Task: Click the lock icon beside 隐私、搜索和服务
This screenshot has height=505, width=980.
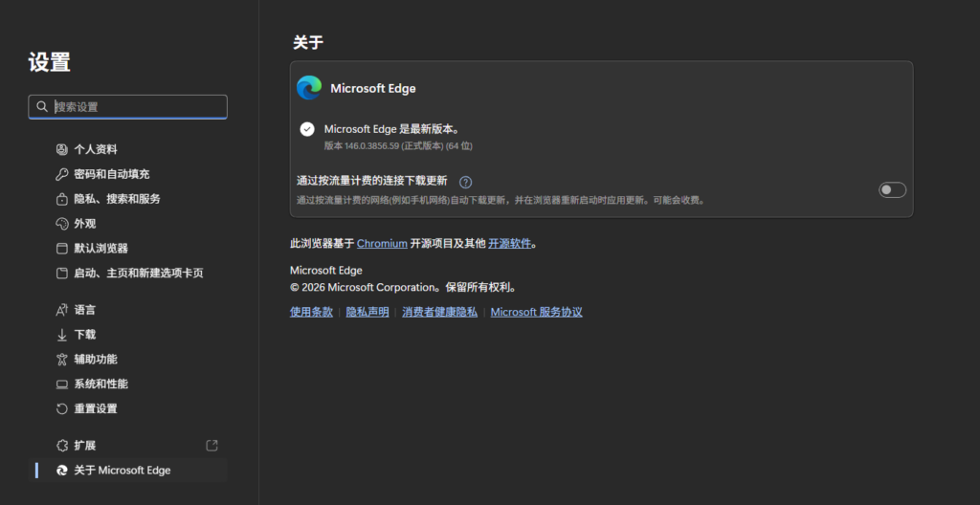Action: pos(62,199)
